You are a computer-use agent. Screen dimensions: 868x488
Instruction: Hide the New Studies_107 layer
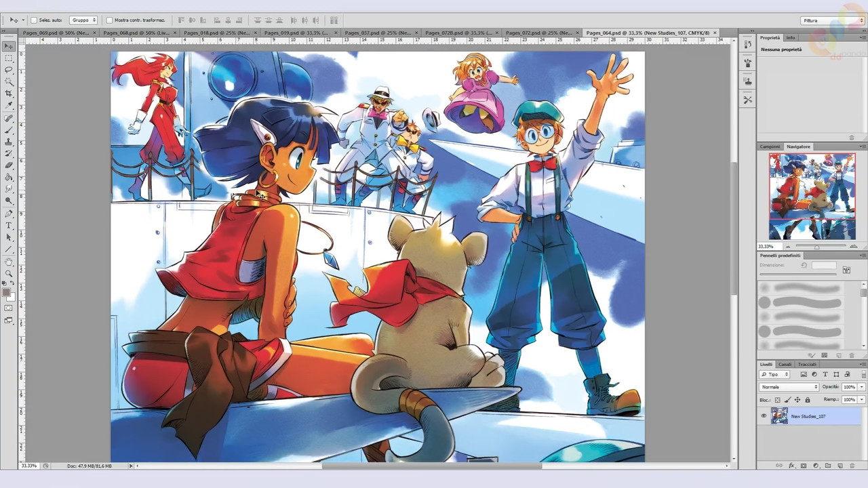pyautogui.click(x=764, y=416)
